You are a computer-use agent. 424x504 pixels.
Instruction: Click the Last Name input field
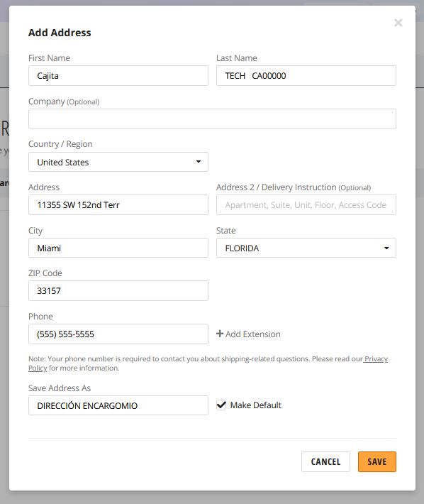pyautogui.click(x=306, y=76)
